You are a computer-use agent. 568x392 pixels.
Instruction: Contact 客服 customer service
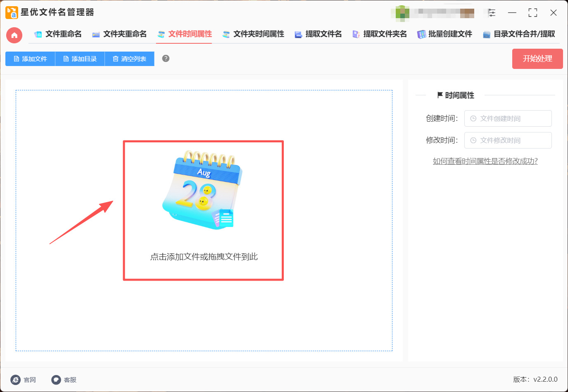pos(64,380)
